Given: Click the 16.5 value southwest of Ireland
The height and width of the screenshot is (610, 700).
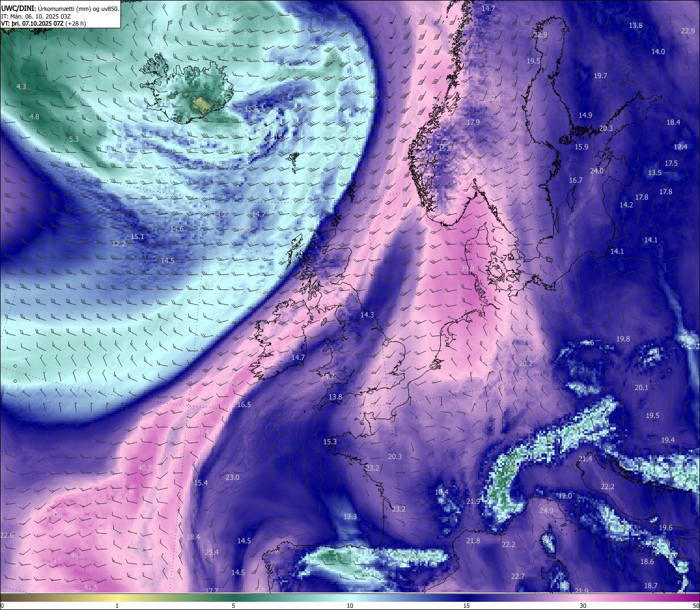Looking at the screenshot, I should pyautogui.click(x=244, y=404).
